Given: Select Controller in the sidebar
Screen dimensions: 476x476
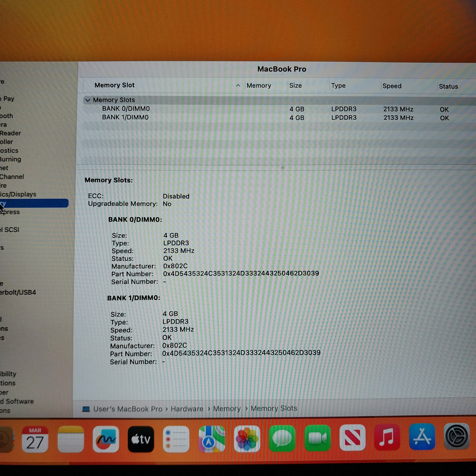Looking at the screenshot, I should (7, 142).
